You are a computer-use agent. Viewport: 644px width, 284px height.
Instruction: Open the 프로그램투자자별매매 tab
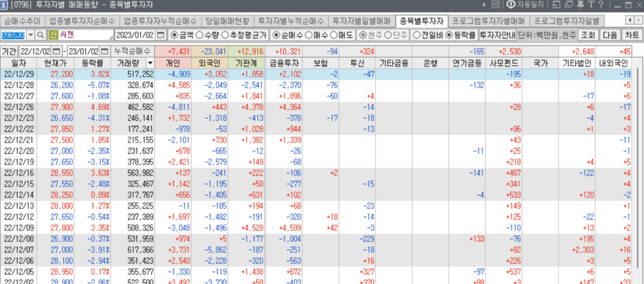click(x=497, y=20)
